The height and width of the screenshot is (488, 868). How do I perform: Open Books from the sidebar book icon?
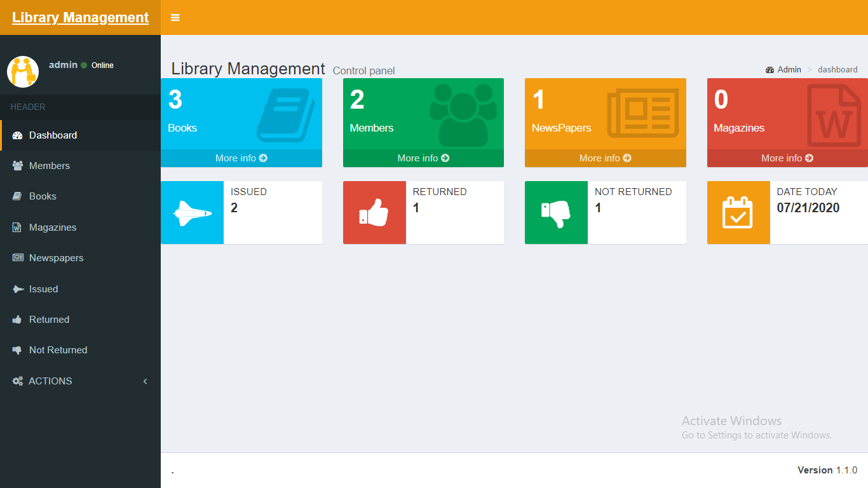coord(17,196)
